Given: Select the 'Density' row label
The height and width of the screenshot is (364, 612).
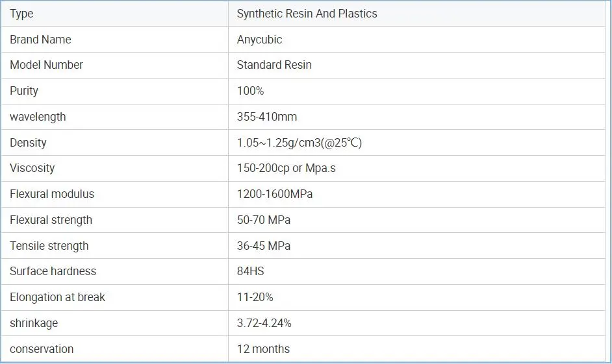Looking at the screenshot, I should pos(28,143).
